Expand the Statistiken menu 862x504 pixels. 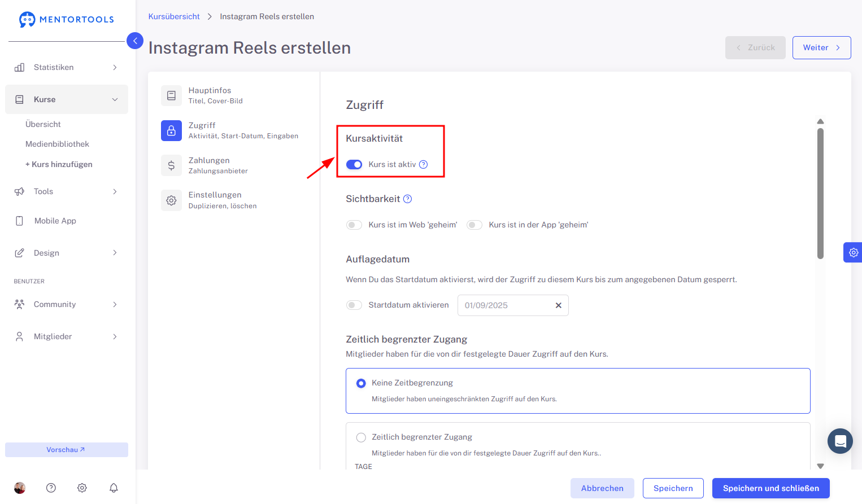click(x=67, y=67)
